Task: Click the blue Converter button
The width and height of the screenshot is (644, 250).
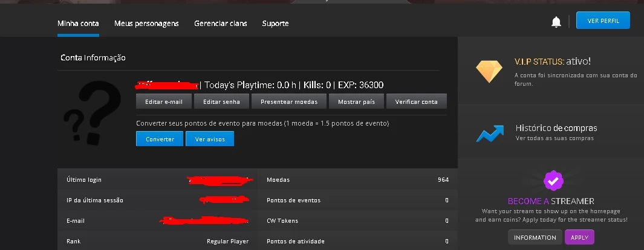Action: tap(160, 139)
